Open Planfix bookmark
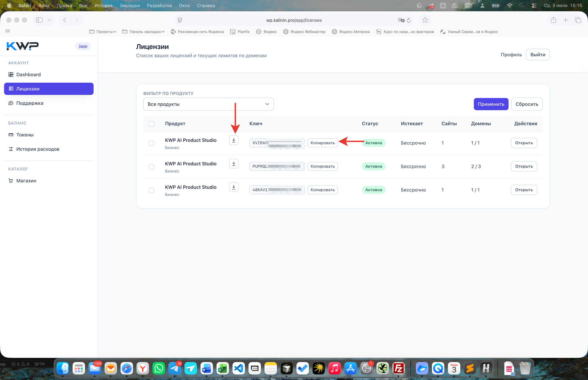The height and width of the screenshot is (380, 588). (x=240, y=32)
